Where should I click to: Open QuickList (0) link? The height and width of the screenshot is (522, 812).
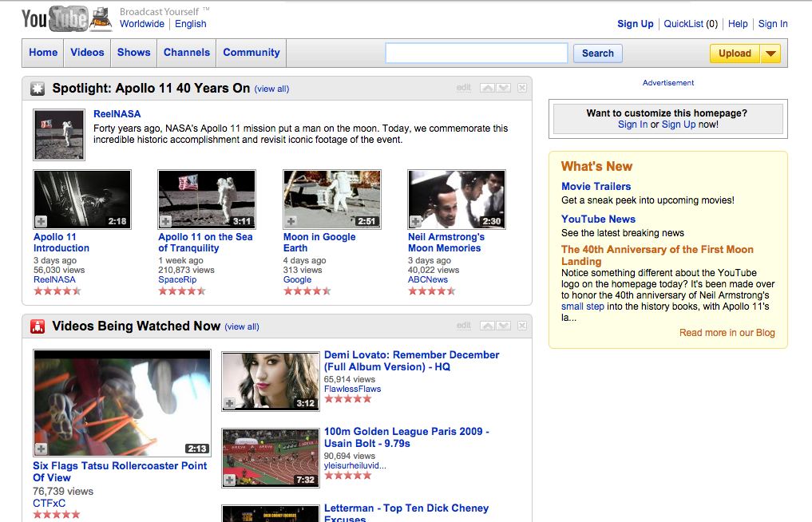pos(691,24)
